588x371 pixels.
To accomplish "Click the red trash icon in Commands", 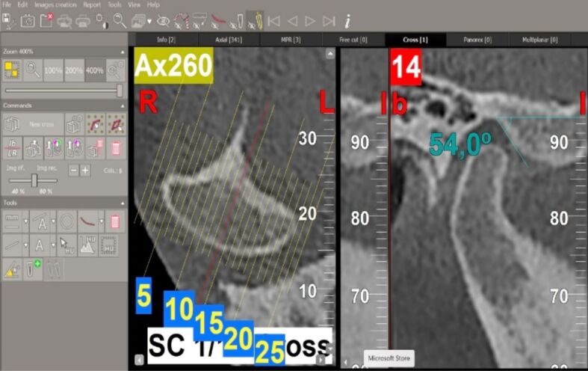I will 115,147.
